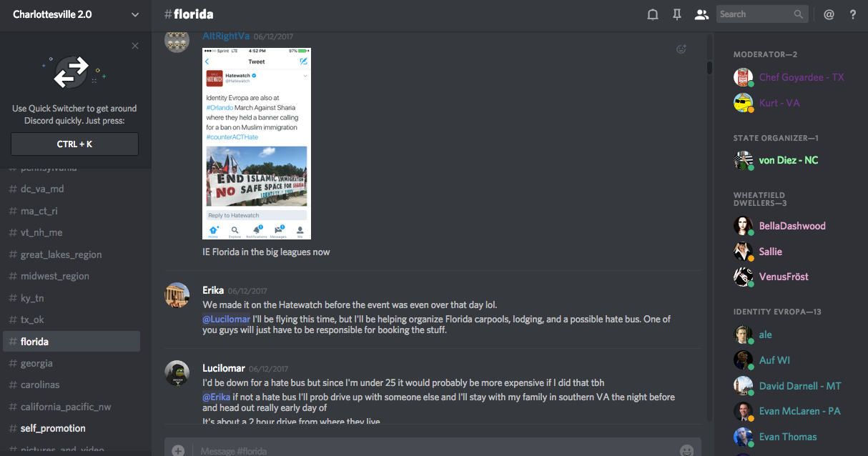This screenshot has width=868, height=456.
Task: Open recent mentions @ icon
Action: coord(829,14)
